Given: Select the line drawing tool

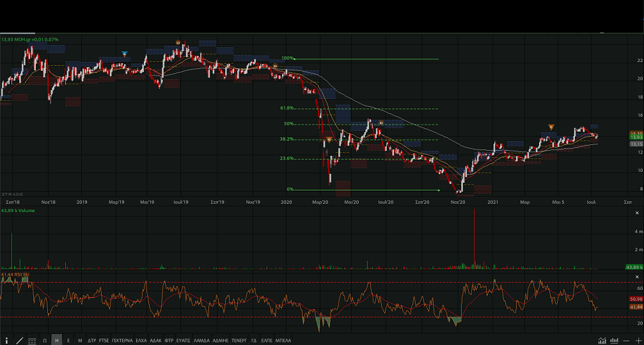Looking at the screenshot, I should point(19,341).
